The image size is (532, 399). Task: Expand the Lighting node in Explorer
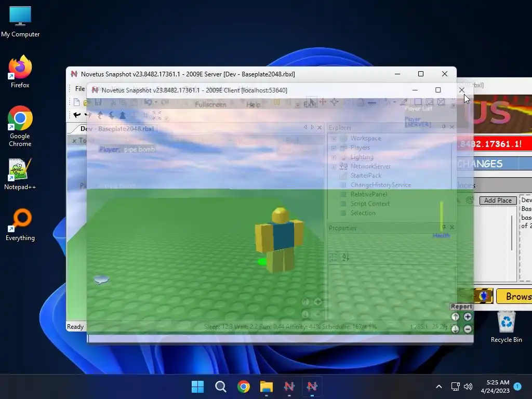pos(334,157)
